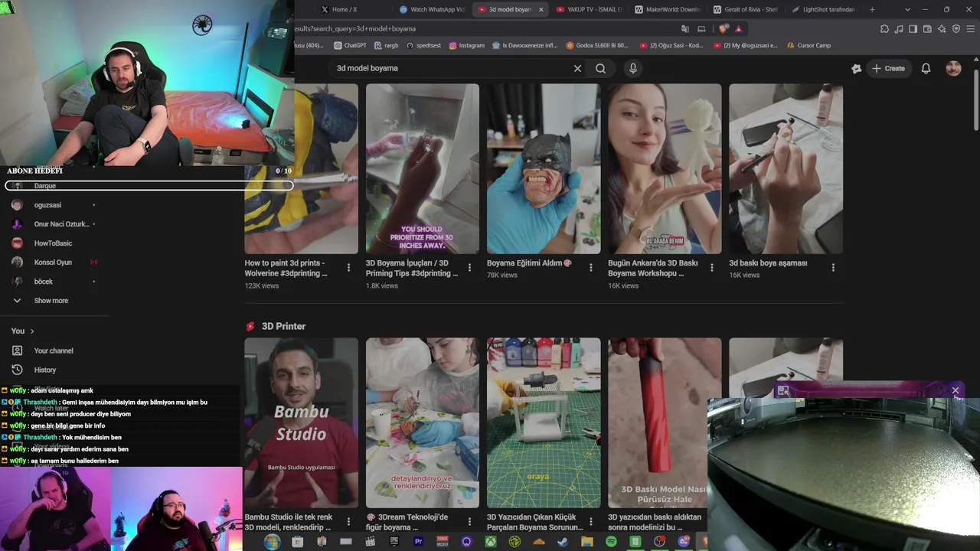Open a new browser tab

[x=872, y=10]
